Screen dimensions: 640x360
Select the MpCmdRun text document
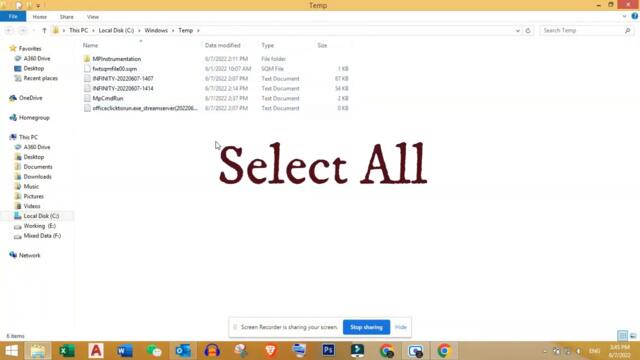[108, 98]
